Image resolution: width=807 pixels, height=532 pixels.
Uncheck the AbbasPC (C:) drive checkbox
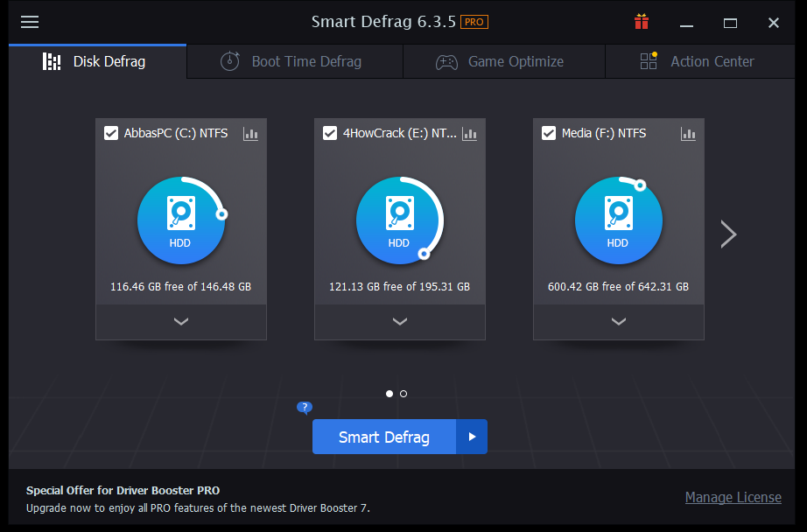pyautogui.click(x=111, y=133)
